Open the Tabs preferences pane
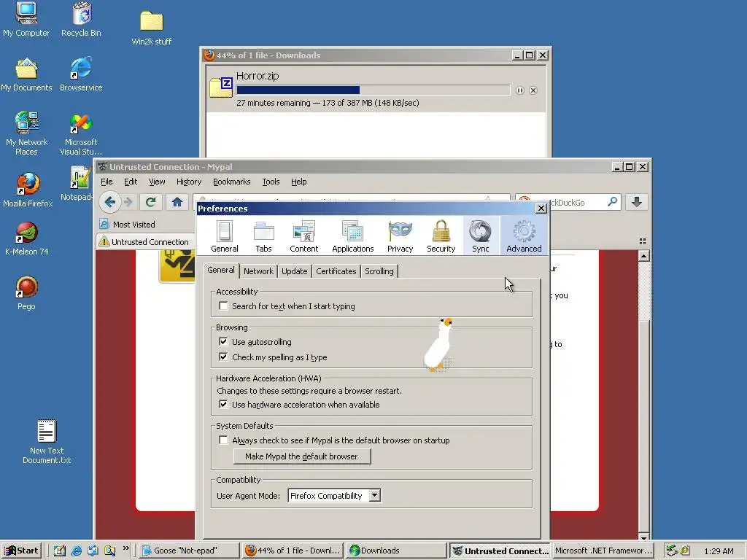747x560 pixels. pyautogui.click(x=263, y=236)
